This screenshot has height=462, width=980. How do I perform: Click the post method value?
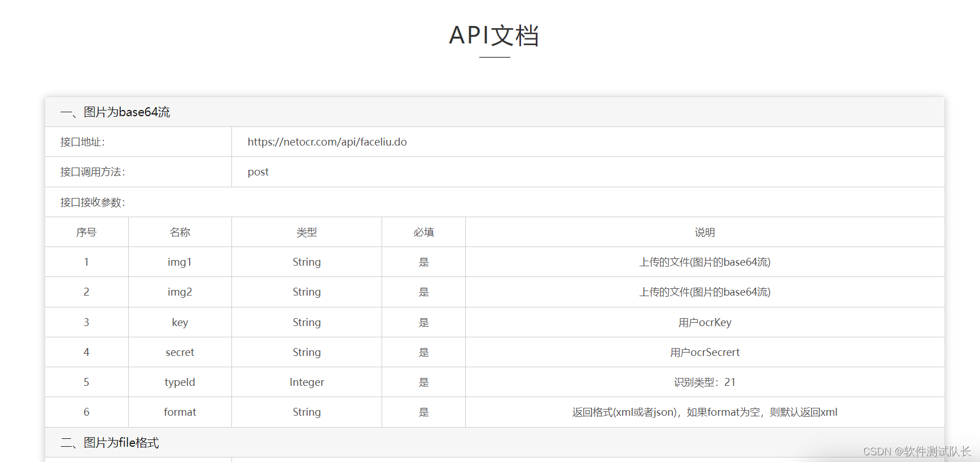[258, 172]
